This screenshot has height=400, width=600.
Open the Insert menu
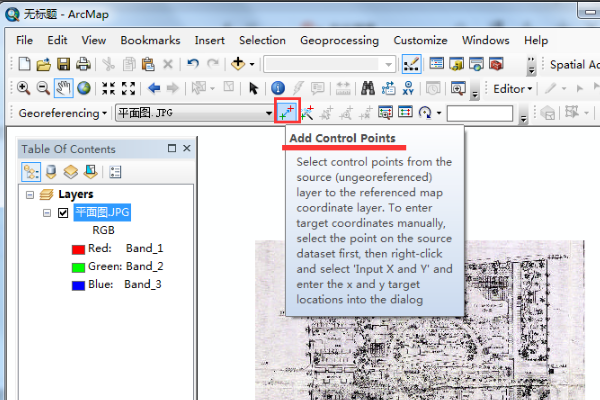(209, 40)
